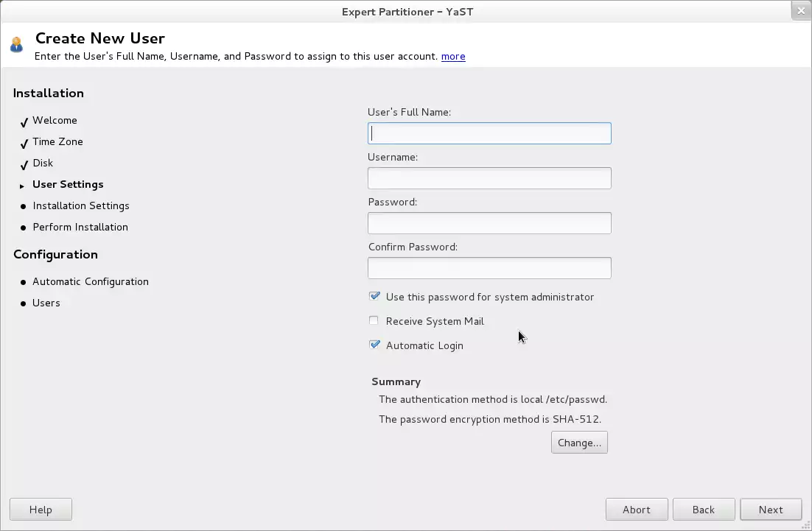Select User Settings step in sidebar
Viewport: 812px width, 531px height.
(68, 185)
